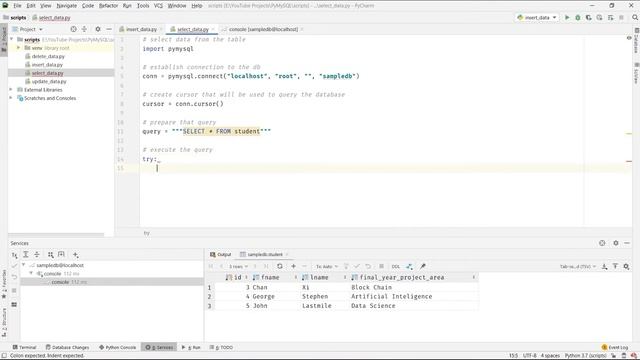Open delete_data.py in project tree

click(48, 56)
